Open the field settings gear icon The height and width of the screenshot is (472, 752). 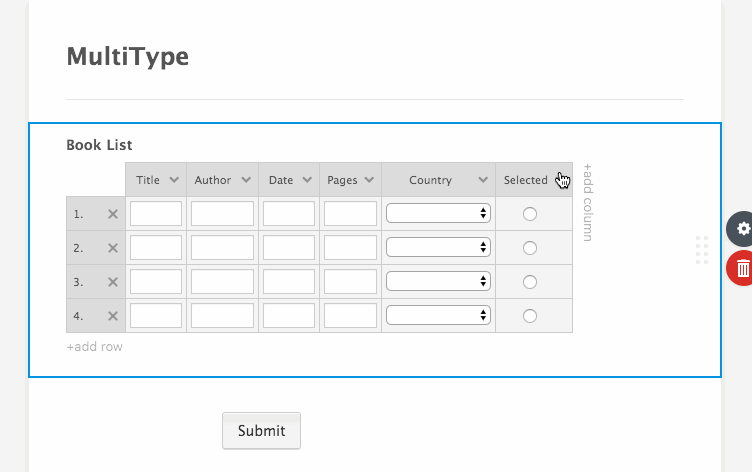click(742, 229)
